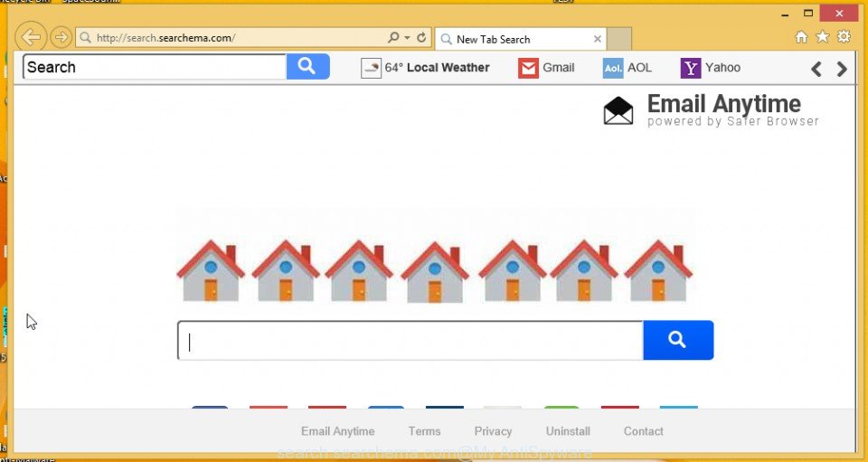Click the toolbar Search text field
The height and width of the screenshot is (462, 868).
click(155, 67)
